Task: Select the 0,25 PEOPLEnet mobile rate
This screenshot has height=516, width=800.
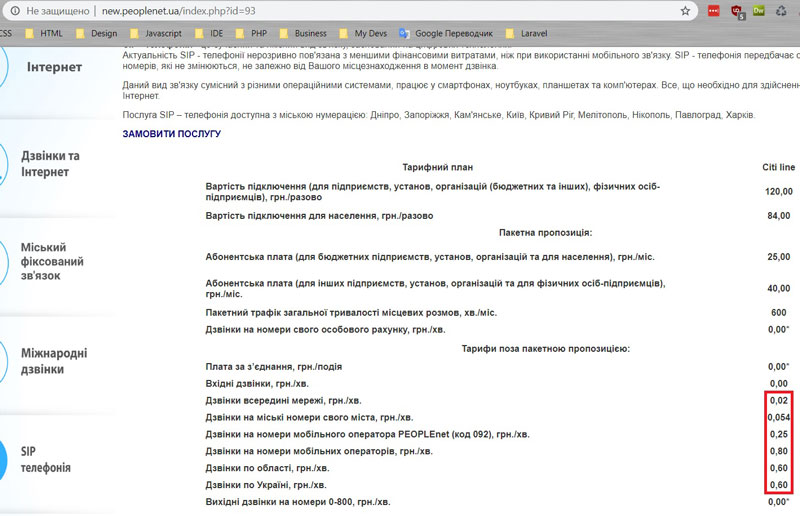Action: coord(779,434)
